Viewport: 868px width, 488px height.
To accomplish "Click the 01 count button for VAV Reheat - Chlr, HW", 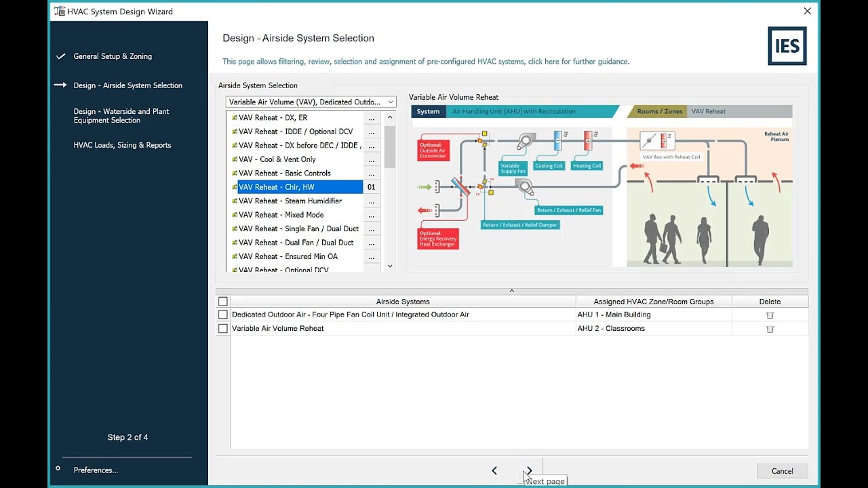I will [371, 187].
